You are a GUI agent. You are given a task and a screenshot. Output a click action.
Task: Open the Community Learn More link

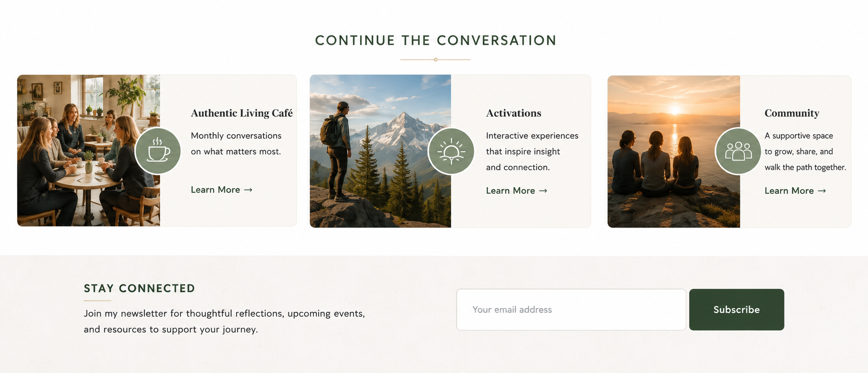[x=795, y=191]
